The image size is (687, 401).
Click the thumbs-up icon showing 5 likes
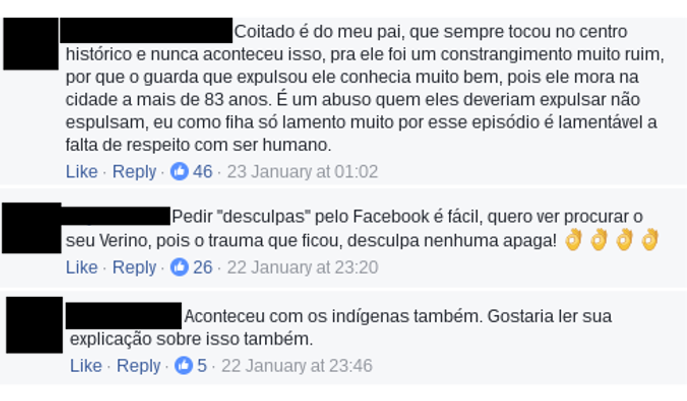click(184, 365)
